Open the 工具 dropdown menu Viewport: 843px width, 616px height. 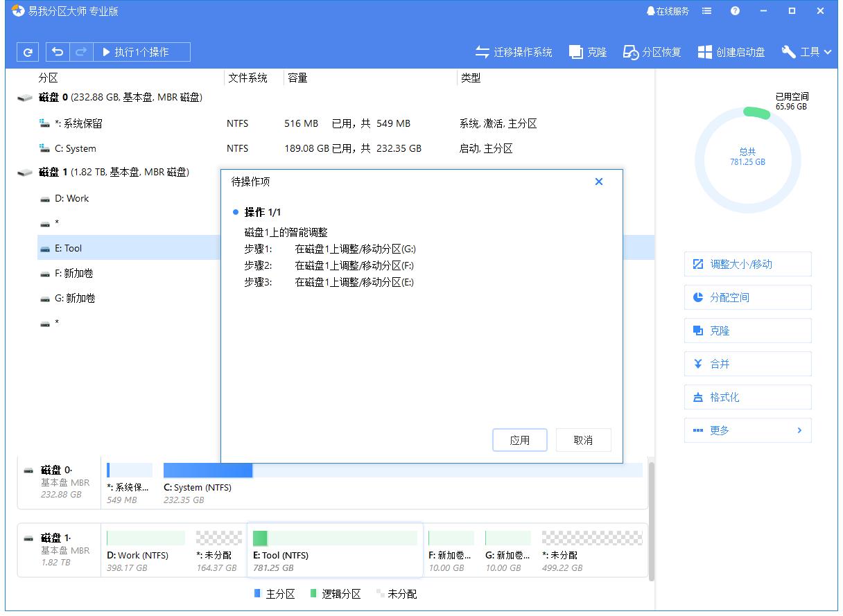(807, 51)
